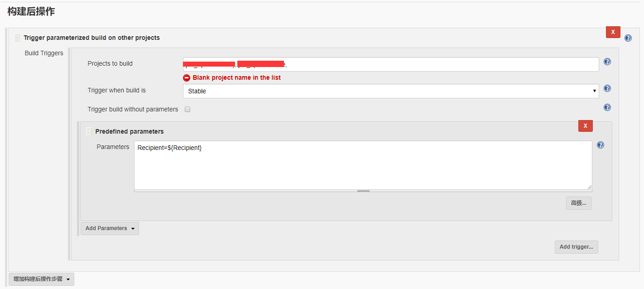This screenshot has width=644, height=289.
Task: Open help for Trigger when build is
Action: click(x=607, y=88)
